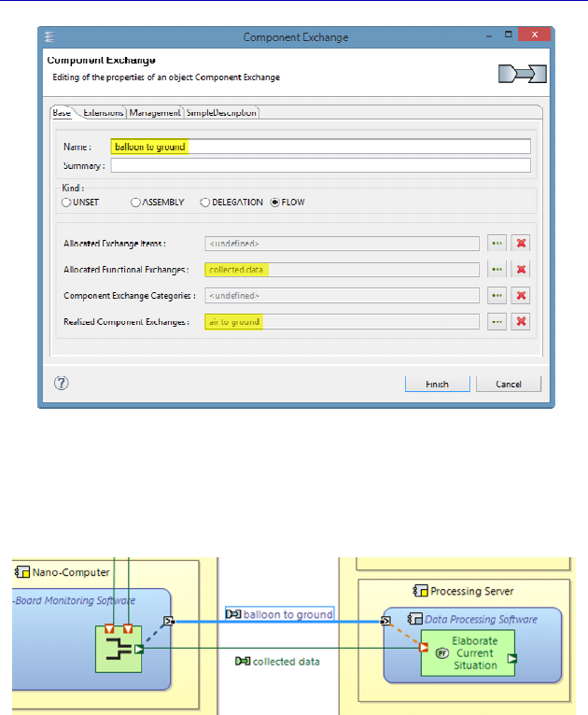The width and height of the screenshot is (588, 715).
Task: Open the SimpleDescription tab
Action: click(x=221, y=113)
